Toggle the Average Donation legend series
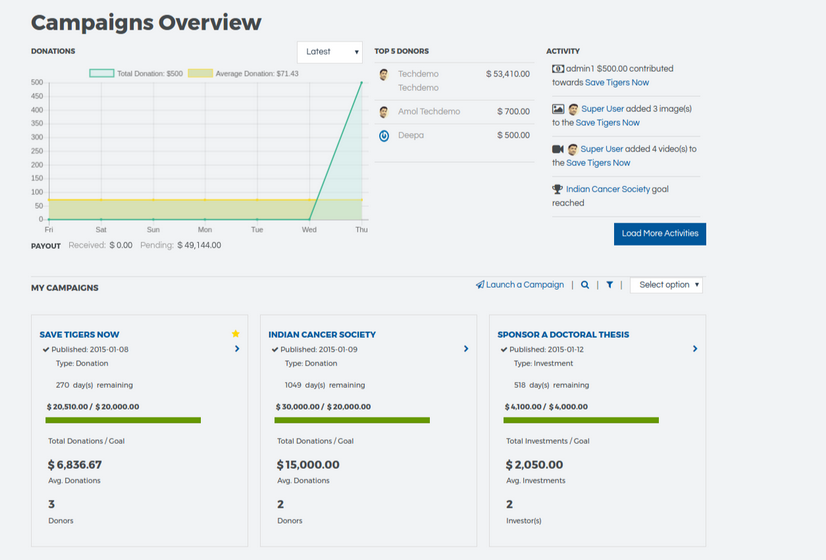Image resolution: width=826 pixels, height=560 pixels. point(201,73)
